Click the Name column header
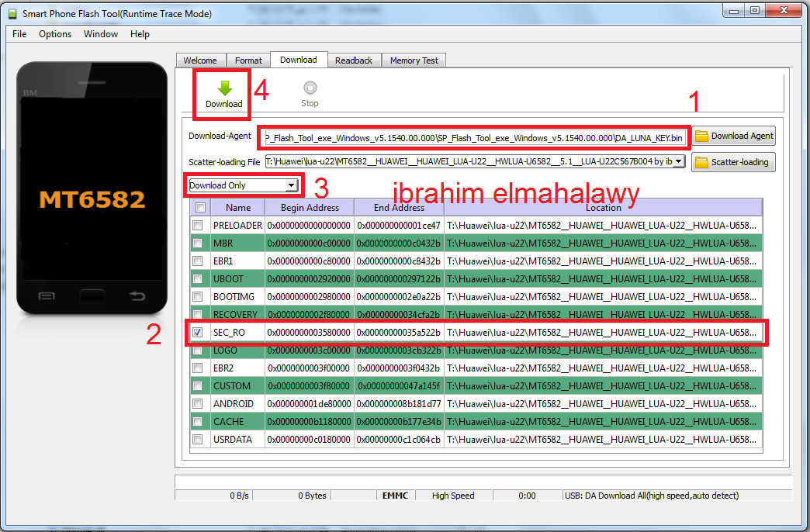This screenshot has width=810, height=532. pos(238,208)
